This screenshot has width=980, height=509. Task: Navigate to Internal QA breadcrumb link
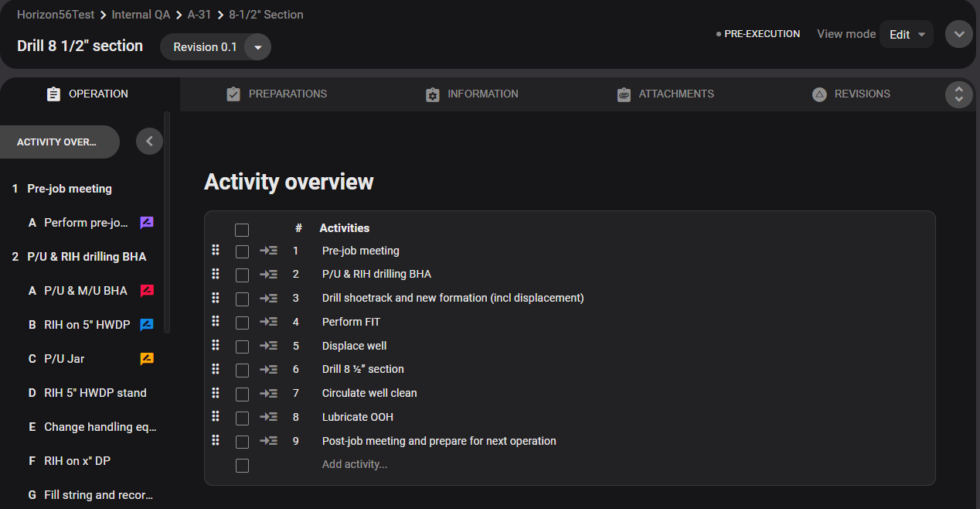tap(142, 15)
